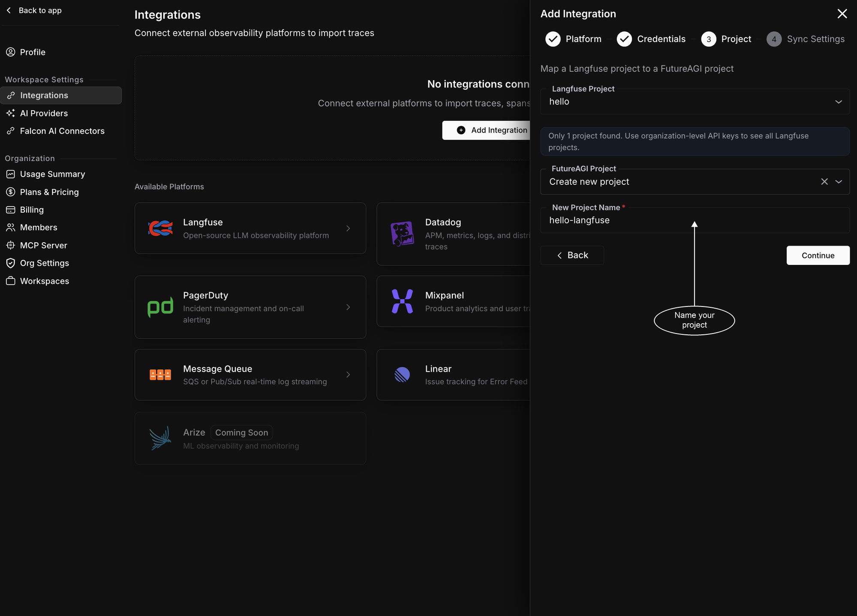The height and width of the screenshot is (616, 857).
Task: Click the Continue button
Action: point(818,255)
